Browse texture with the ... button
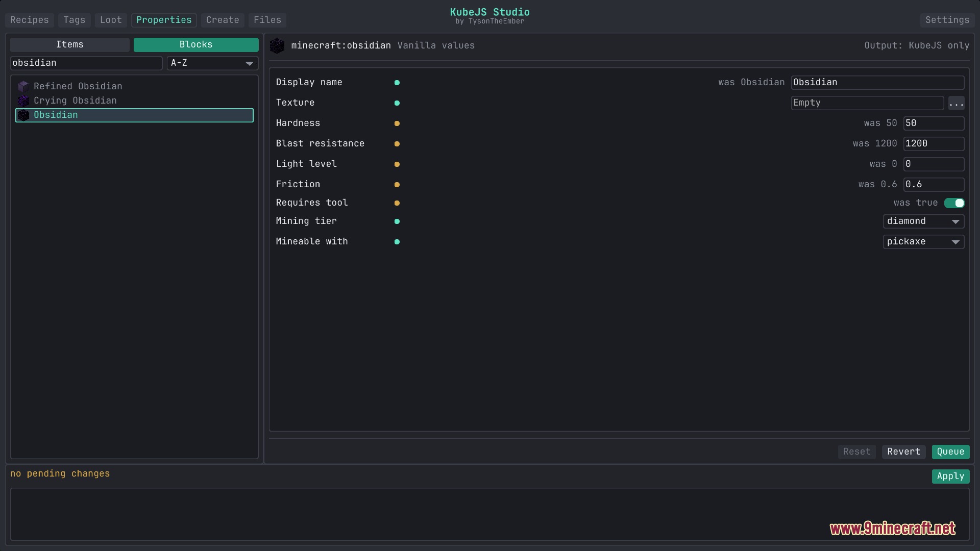This screenshot has width=980, height=551. tap(957, 103)
